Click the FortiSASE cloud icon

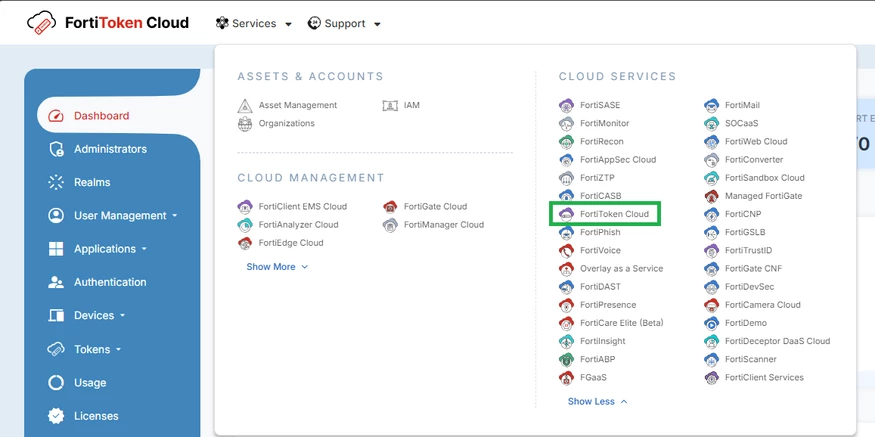point(566,105)
